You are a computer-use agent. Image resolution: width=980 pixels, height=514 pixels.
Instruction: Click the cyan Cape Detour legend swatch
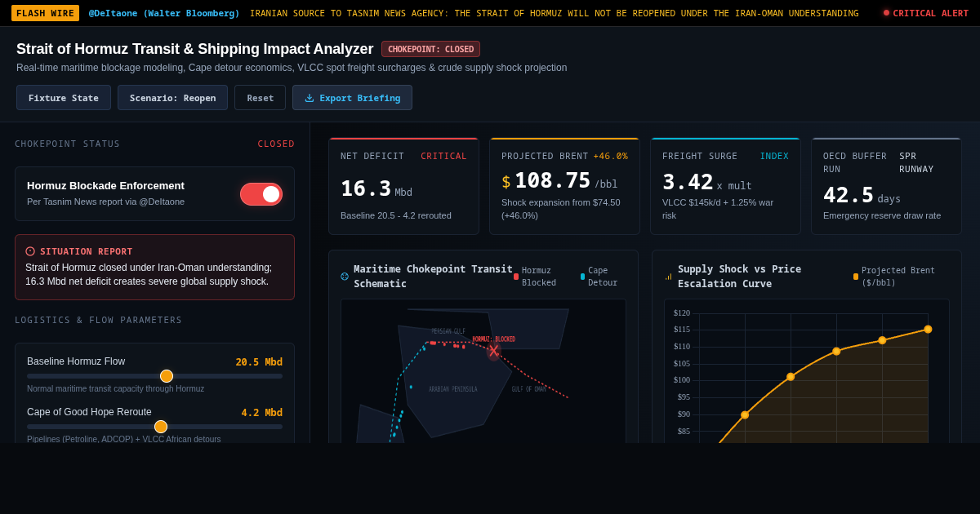[x=582, y=277]
